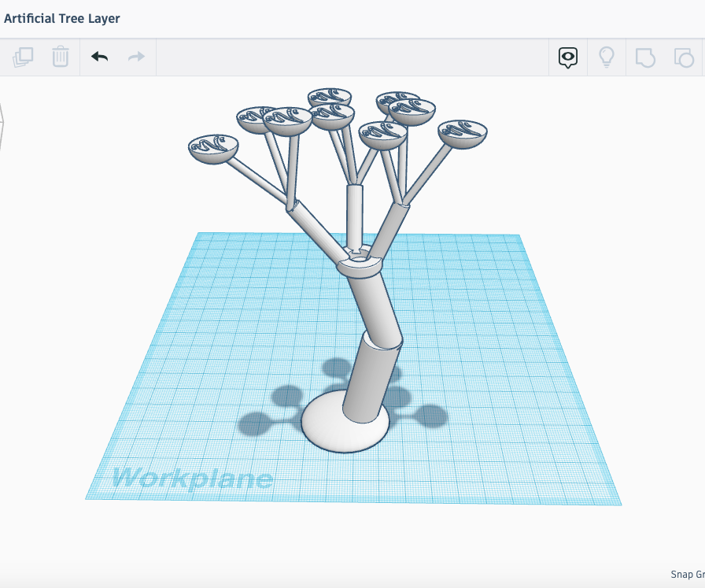Click the Artificial Tree Layer design title
The width and height of the screenshot is (705, 588).
click(x=62, y=18)
